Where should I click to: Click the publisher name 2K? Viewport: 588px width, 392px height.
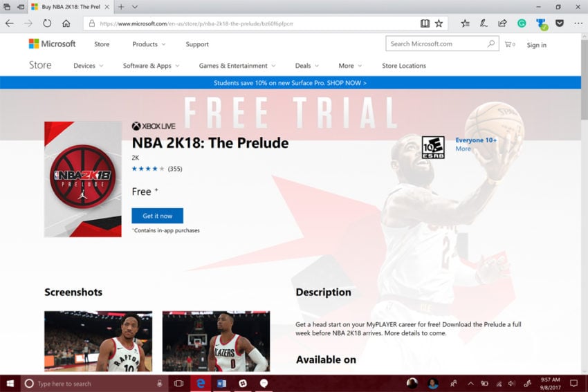tap(136, 158)
